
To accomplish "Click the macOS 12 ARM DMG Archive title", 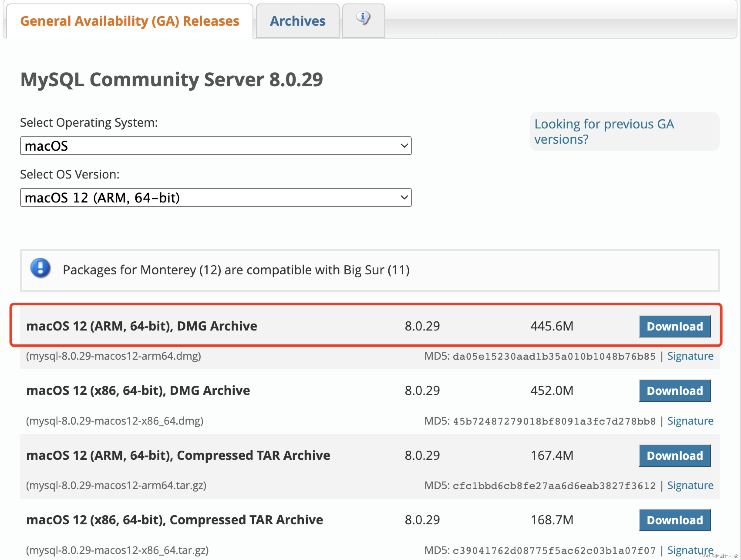I will 142,326.
